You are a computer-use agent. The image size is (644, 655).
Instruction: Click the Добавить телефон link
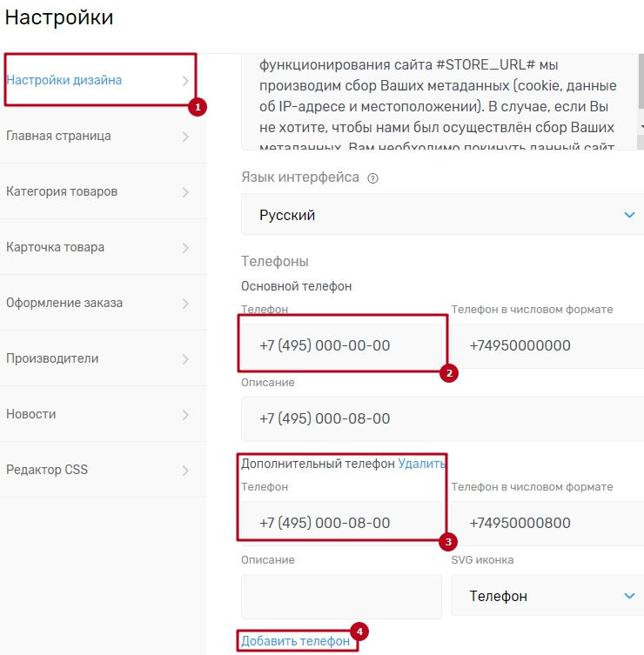click(295, 641)
